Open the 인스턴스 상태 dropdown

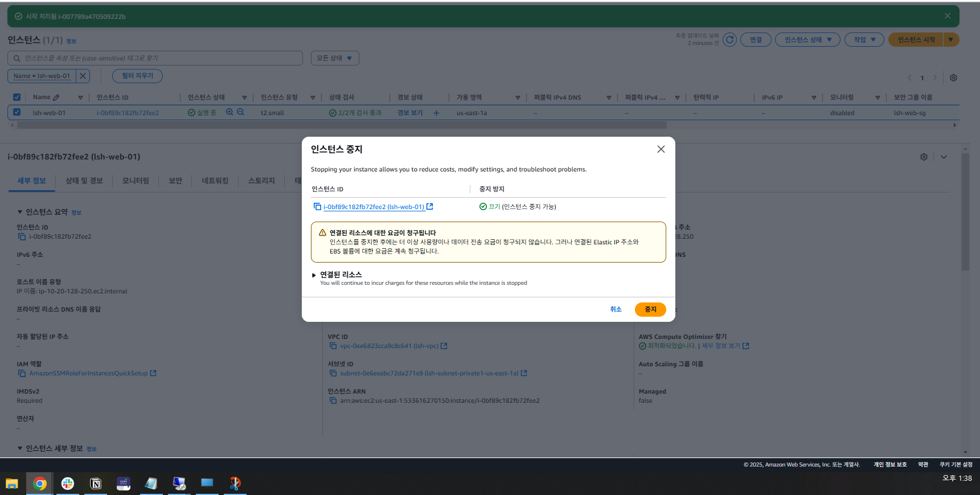click(x=807, y=40)
